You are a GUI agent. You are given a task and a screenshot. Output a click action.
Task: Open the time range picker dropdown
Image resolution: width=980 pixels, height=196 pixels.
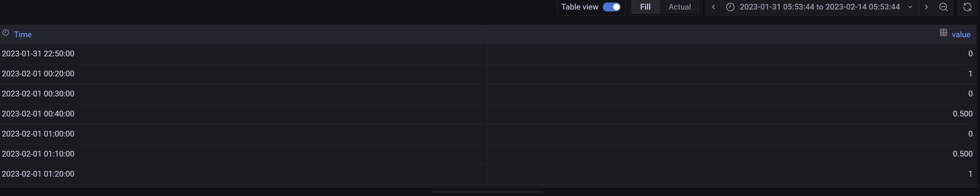pos(819,7)
